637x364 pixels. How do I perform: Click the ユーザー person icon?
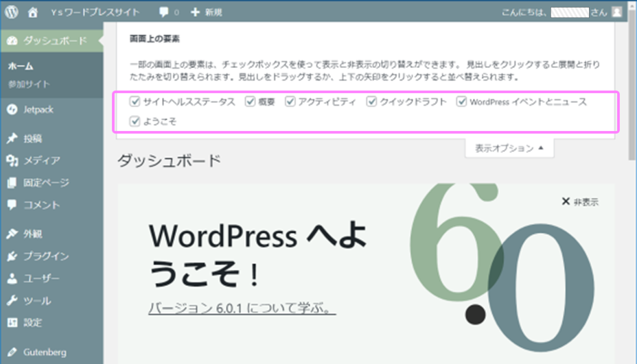[x=12, y=278]
